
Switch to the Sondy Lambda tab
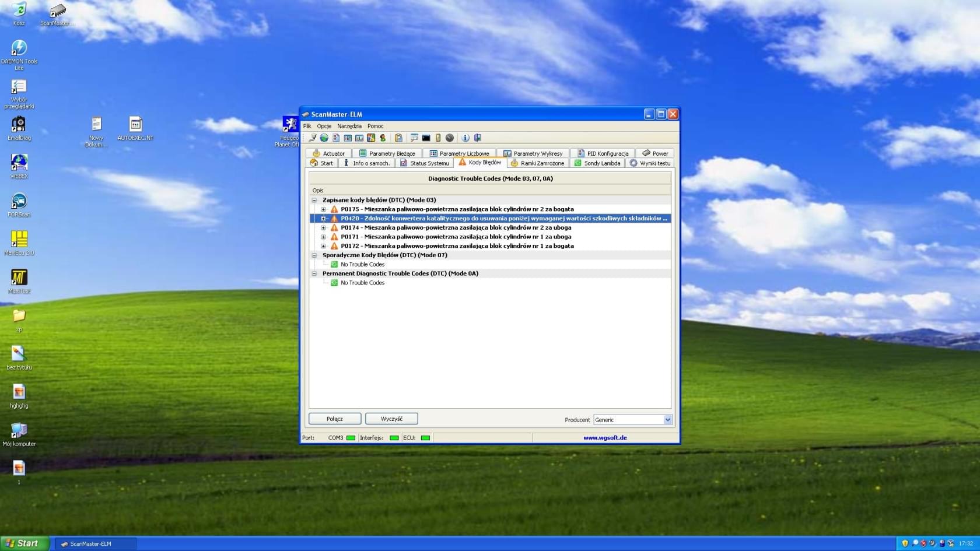click(597, 163)
